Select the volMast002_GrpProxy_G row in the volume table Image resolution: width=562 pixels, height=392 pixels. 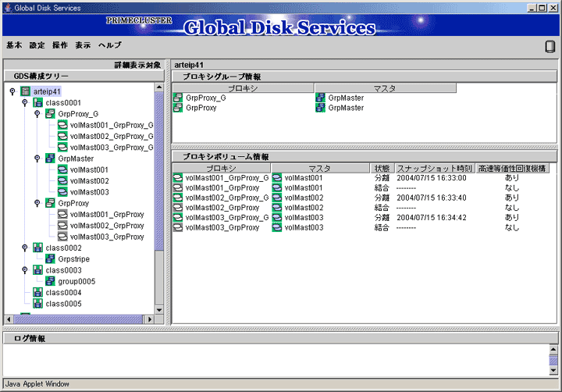[x=361, y=198]
